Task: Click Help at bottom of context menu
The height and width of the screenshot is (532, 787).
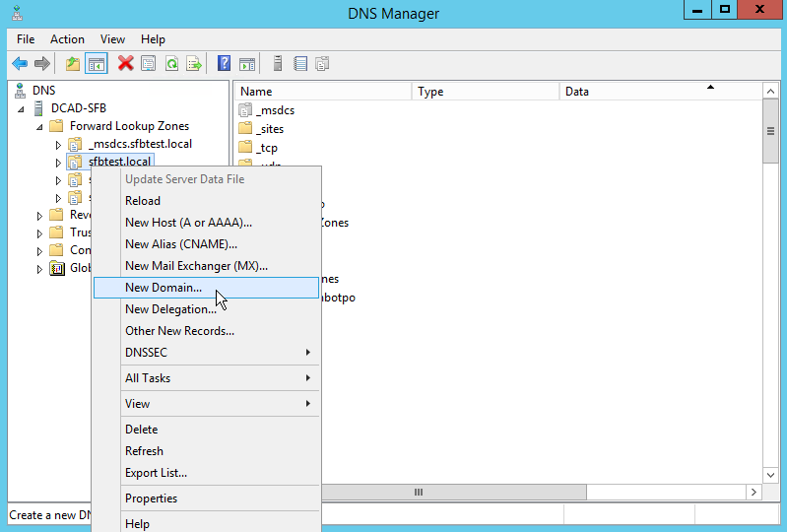Action: (206, 523)
